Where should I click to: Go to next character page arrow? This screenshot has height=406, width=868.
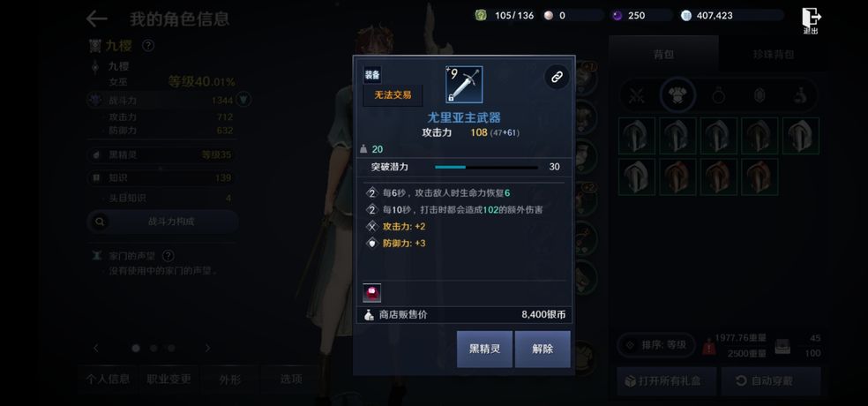tap(207, 348)
